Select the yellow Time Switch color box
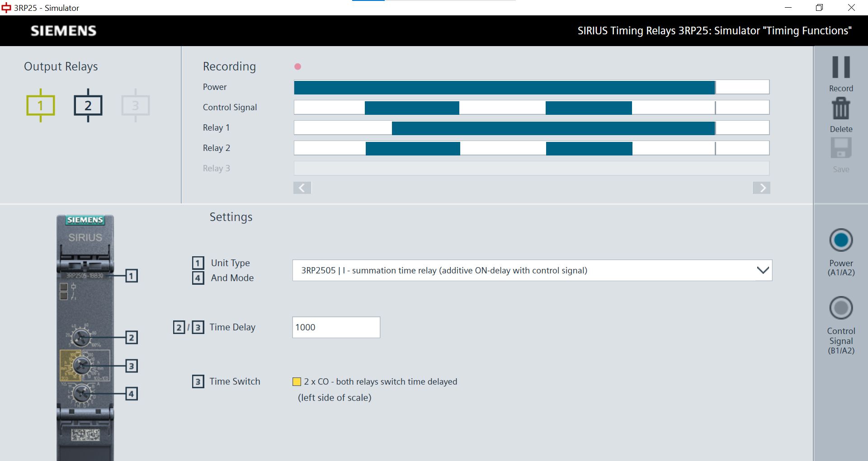 (297, 382)
